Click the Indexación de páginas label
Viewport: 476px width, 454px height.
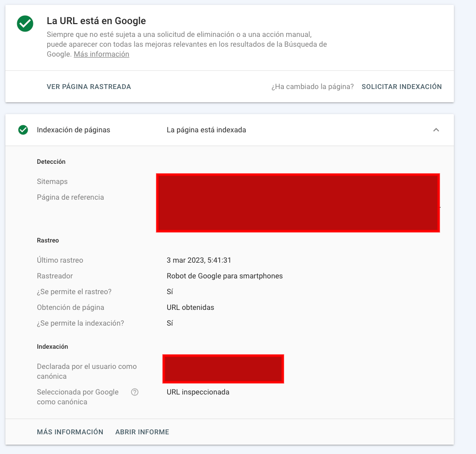click(x=73, y=130)
